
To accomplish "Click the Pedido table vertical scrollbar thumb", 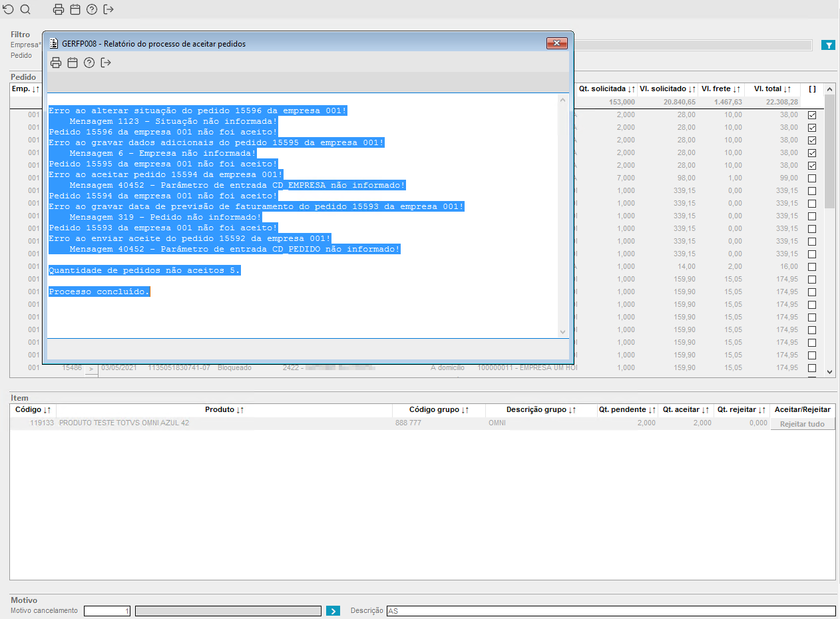I will coord(829,151).
